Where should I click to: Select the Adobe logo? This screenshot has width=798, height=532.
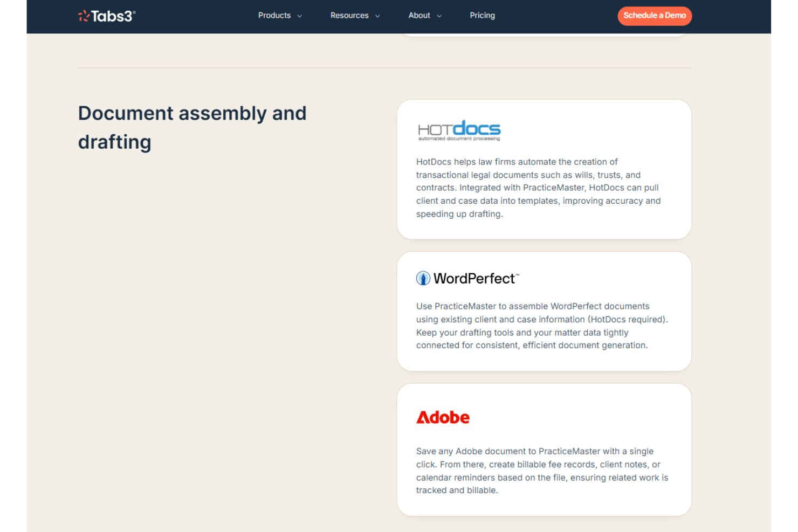click(x=443, y=417)
